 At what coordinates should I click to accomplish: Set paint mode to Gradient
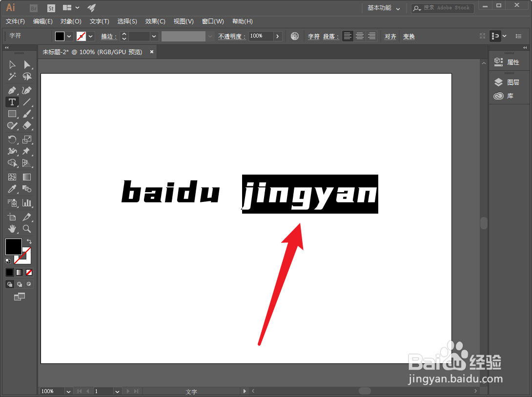click(20, 272)
